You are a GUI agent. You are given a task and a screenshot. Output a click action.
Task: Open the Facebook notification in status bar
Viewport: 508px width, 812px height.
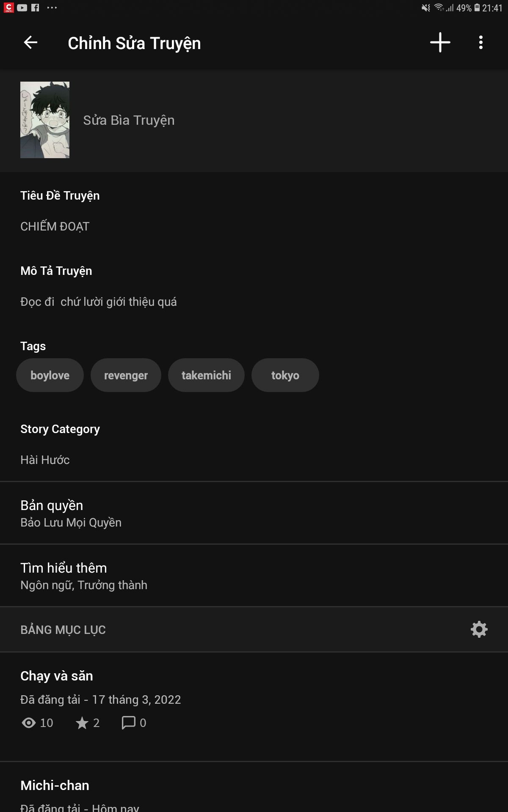click(x=35, y=7)
